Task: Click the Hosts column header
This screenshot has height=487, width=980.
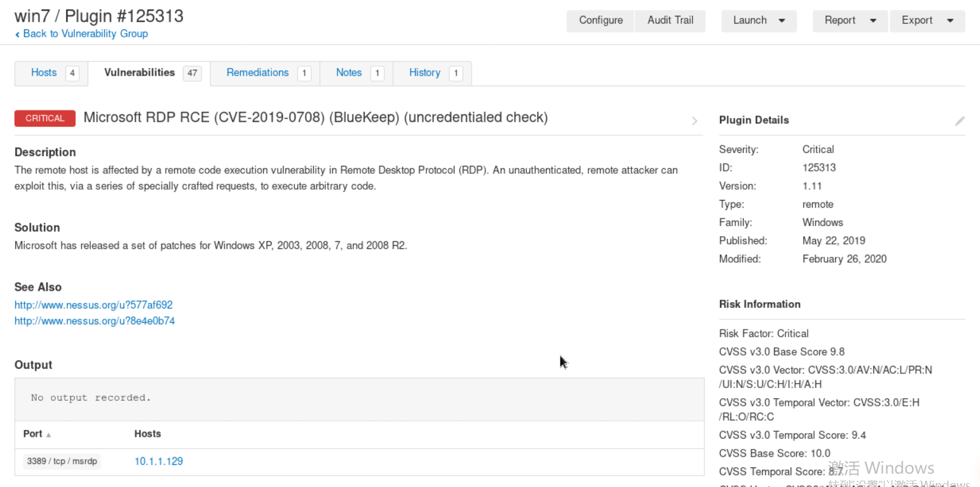Action: click(x=147, y=434)
